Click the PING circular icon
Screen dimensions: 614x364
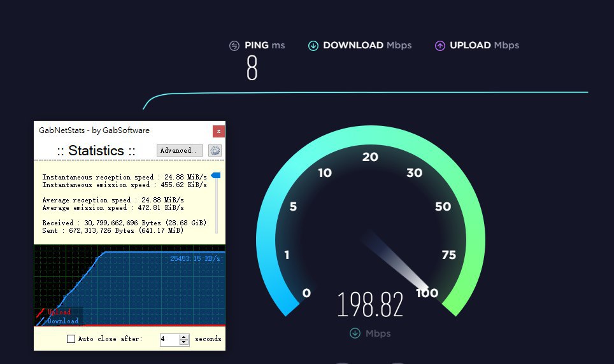click(234, 46)
